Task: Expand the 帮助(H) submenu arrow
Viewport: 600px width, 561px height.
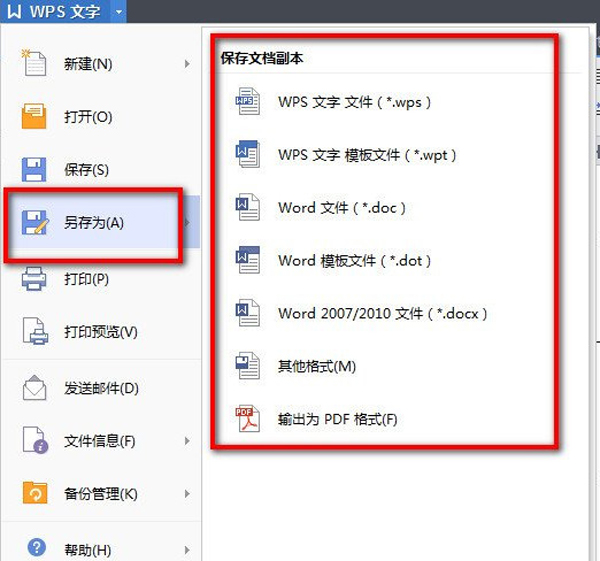Action: (187, 550)
